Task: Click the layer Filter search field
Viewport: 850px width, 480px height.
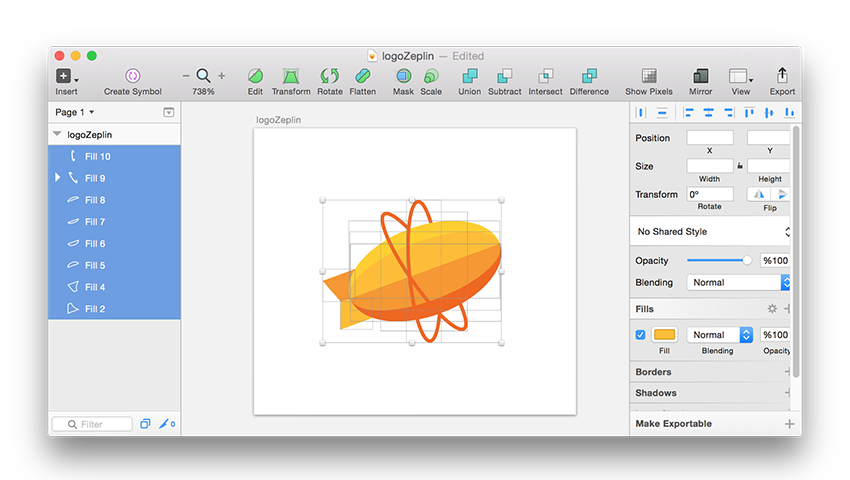Action: 92,424
